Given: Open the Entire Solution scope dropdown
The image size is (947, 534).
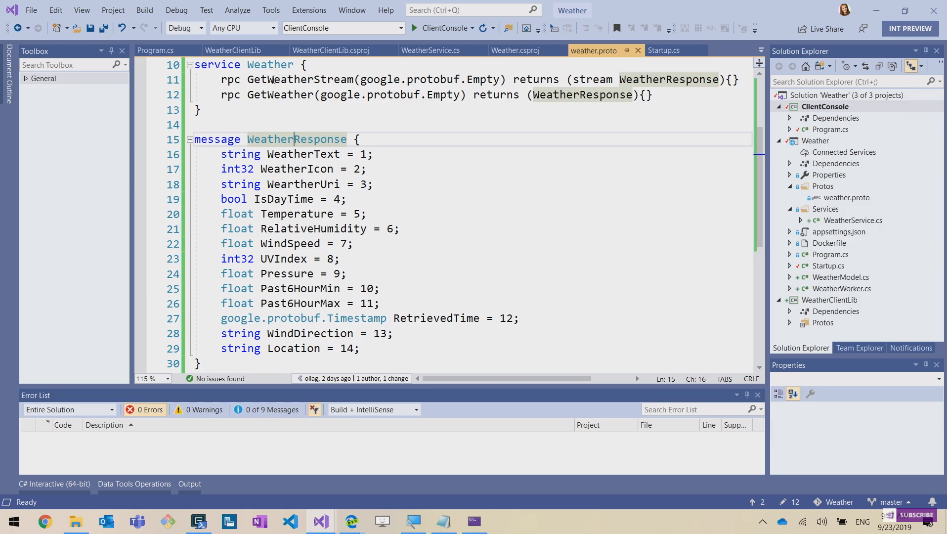Looking at the screenshot, I should pos(70,410).
